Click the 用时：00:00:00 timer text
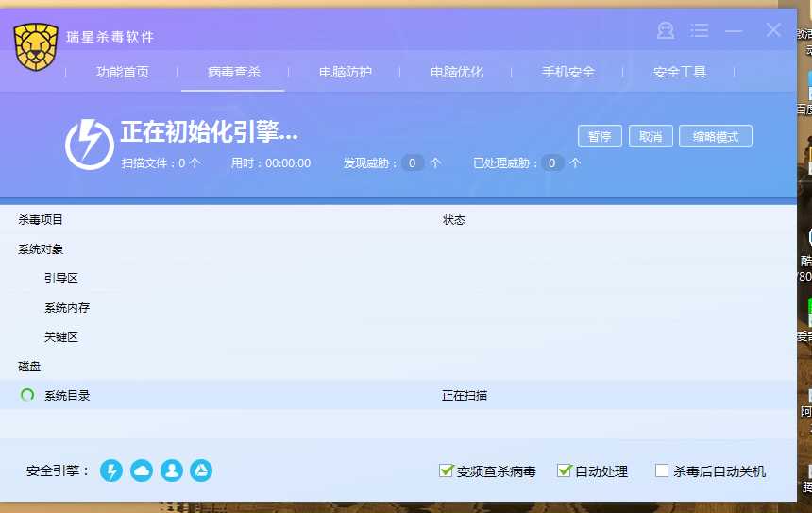Image resolution: width=812 pixels, height=513 pixels. [x=271, y=163]
